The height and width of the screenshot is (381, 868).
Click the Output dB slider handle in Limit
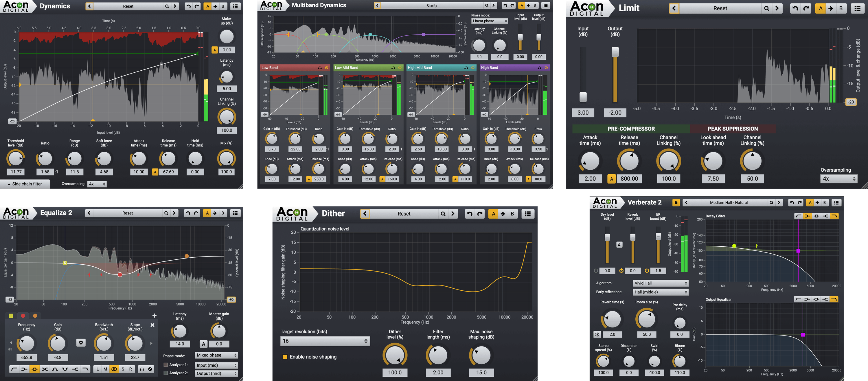click(x=615, y=52)
